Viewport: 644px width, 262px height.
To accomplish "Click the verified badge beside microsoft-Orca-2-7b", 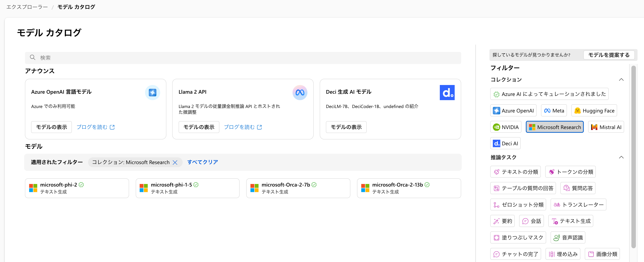I will click(x=314, y=185).
